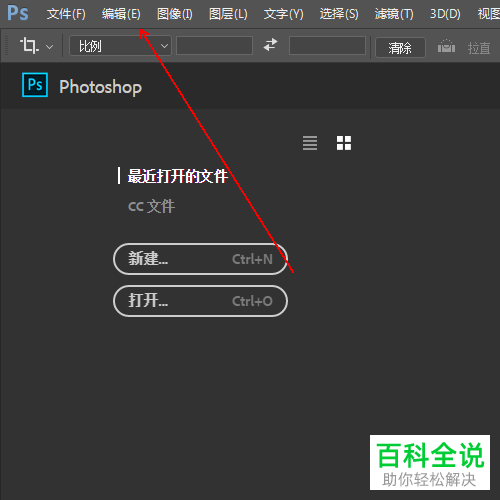This screenshot has height=500, width=500.
Task: Open the 图像(I) menu
Action: [x=175, y=14]
